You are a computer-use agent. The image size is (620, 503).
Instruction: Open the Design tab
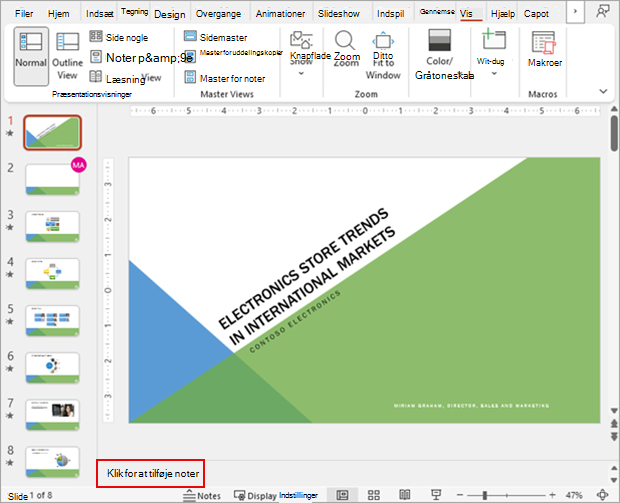tap(170, 14)
